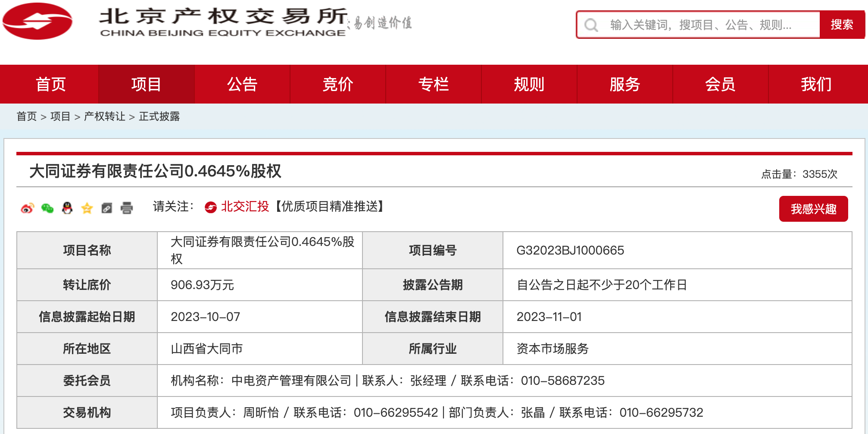Go to the 竞价 menu section

(338, 84)
